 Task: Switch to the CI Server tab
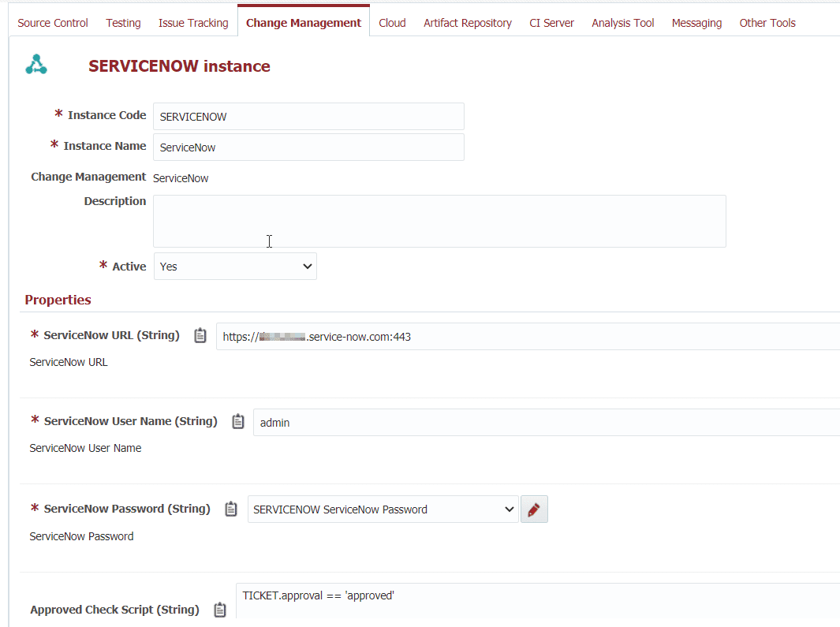552,23
